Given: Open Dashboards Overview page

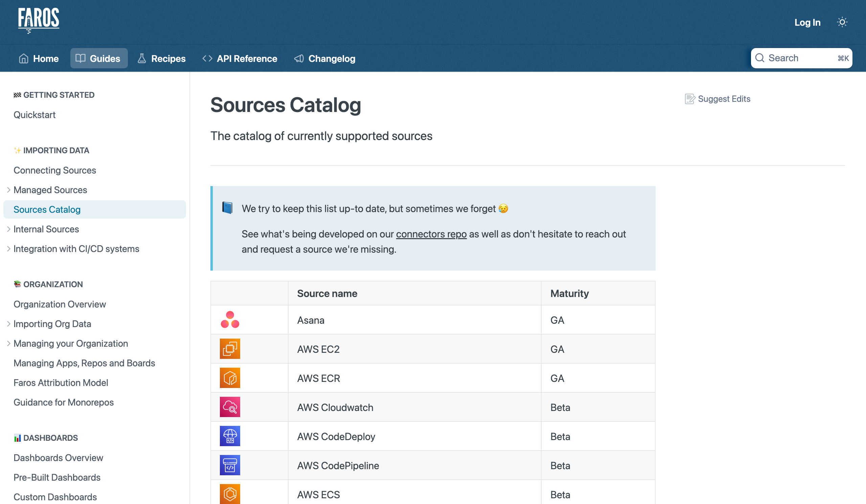Looking at the screenshot, I should point(58,458).
